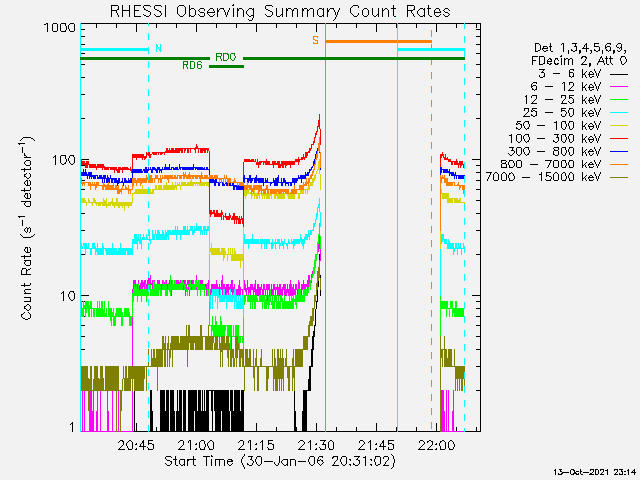
Task: Click the '20:45' x-axis tick label
Action: click(136, 445)
